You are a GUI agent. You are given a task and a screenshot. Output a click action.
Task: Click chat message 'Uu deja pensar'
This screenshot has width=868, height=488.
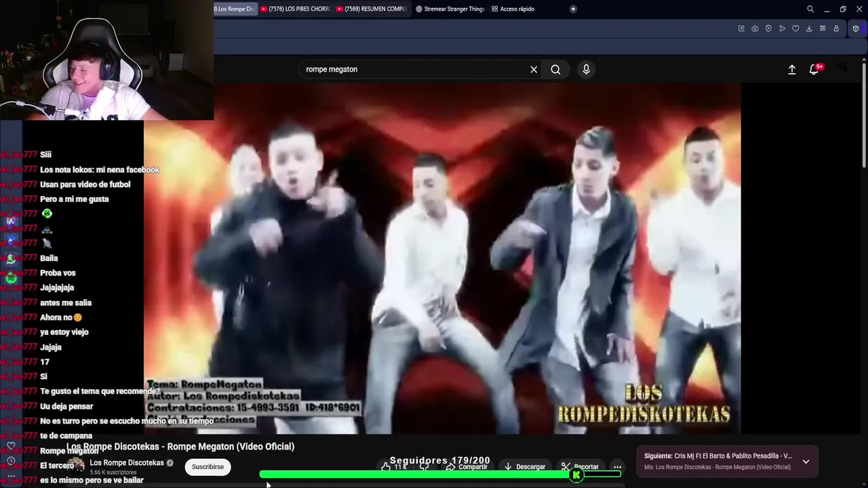point(66,406)
